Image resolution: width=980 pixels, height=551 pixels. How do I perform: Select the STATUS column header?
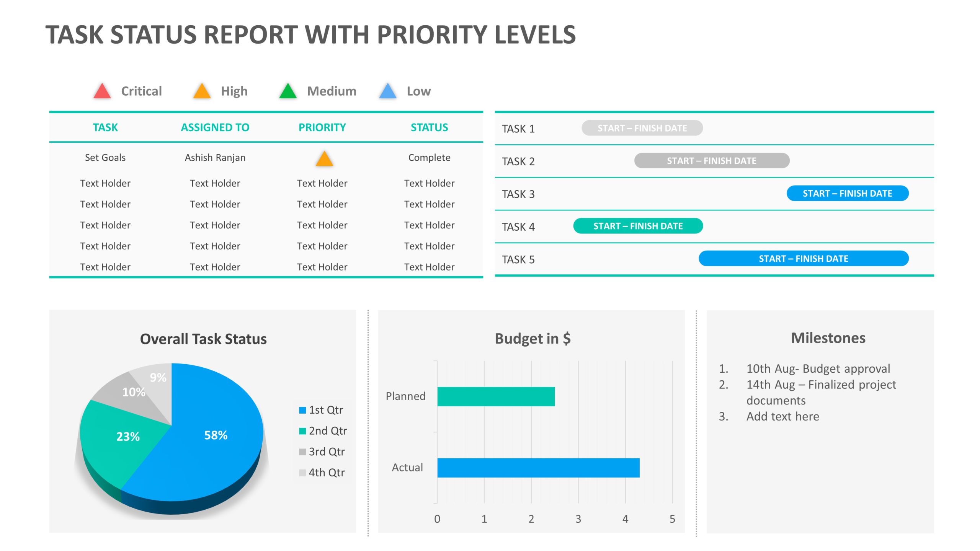(x=429, y=127)
